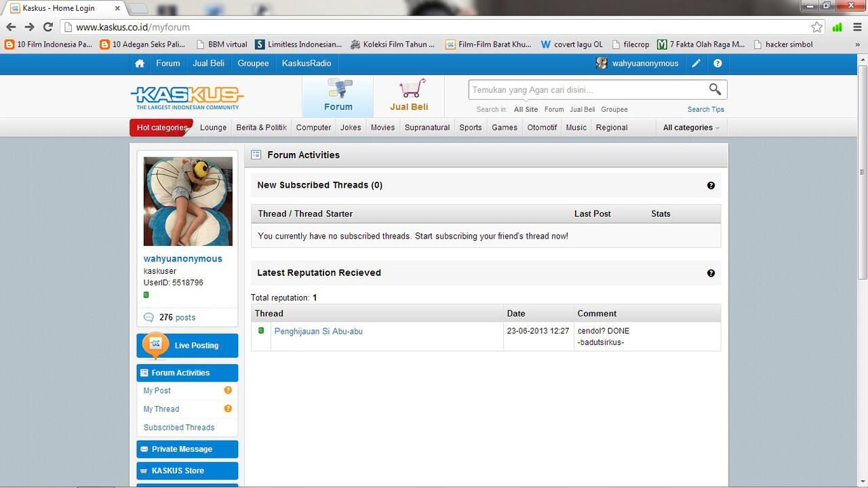Click Jual Beli in the top blue bar
Image resolution: width=868 pixels, height=488 pixels.
click(208, 63)
